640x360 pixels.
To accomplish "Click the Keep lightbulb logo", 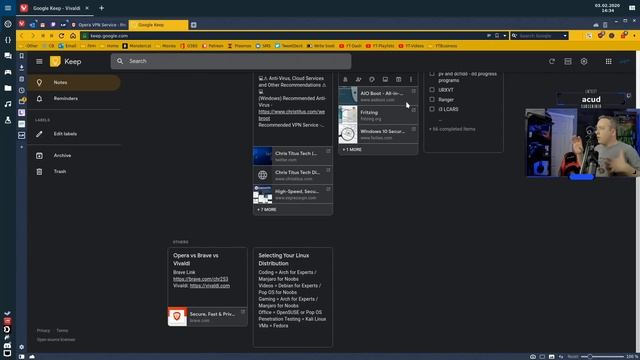I will coord(55,61).
